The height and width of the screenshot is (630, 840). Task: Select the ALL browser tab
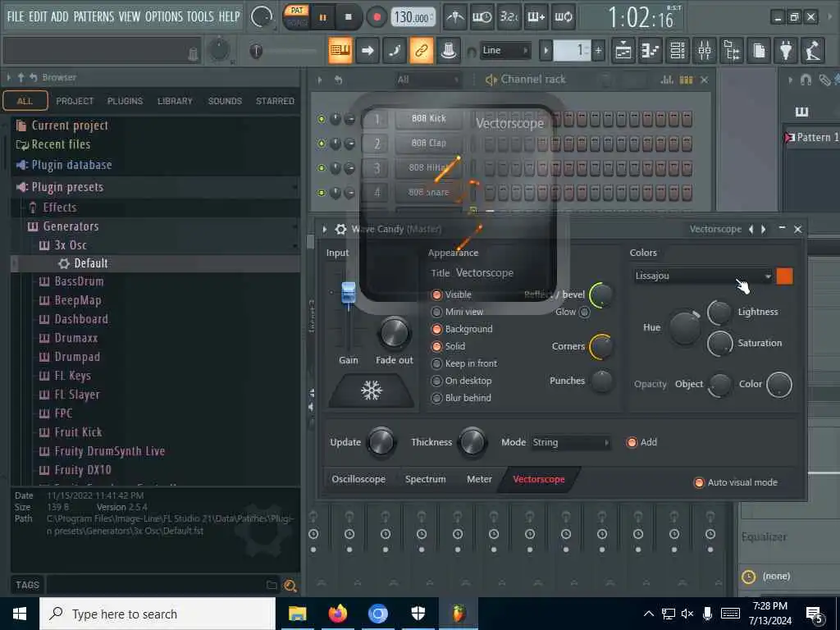pos(25,101)
